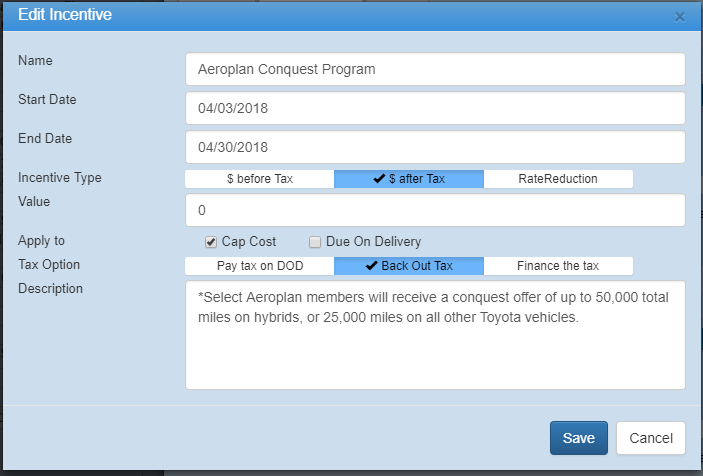Click the checkmark on Back Out Tax
The height and width of the screenshot is (476, 703).
372,266
